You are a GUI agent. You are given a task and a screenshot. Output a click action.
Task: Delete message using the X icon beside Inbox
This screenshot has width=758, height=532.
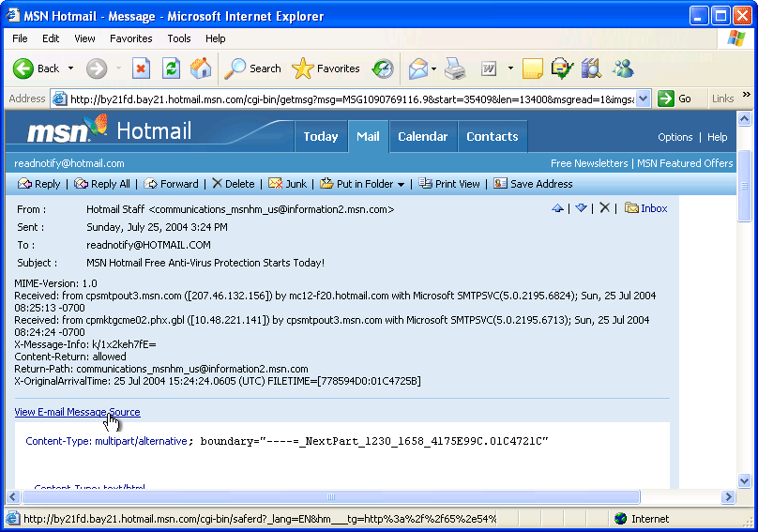click(605, 208)
